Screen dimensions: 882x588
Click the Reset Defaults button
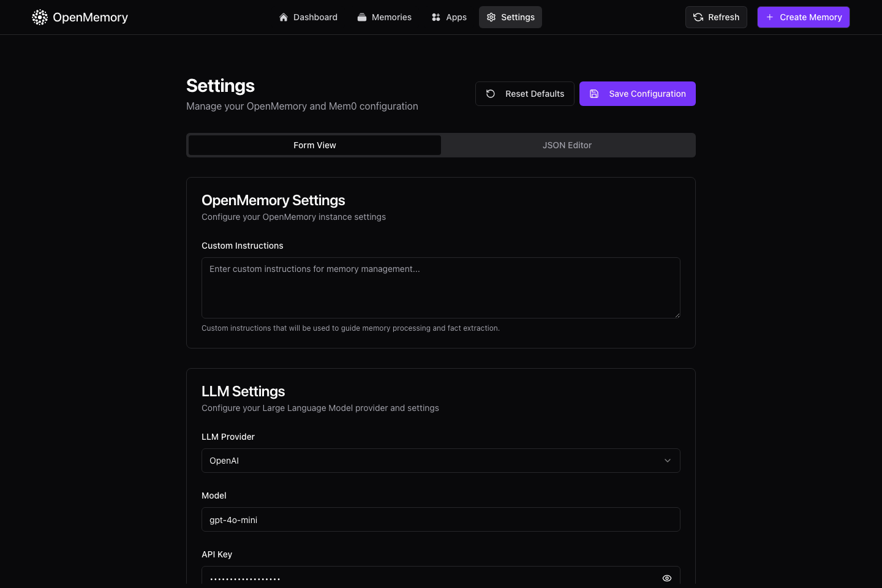[525, 94]
